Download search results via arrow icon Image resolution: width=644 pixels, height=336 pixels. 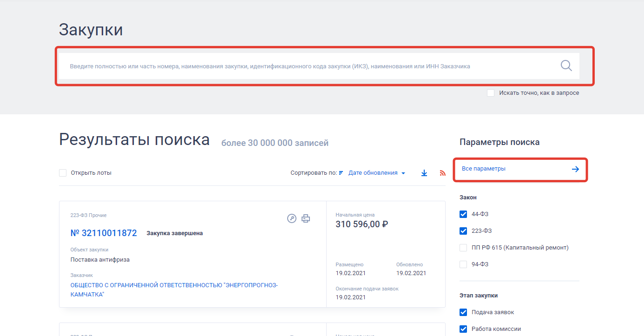point(424,173)
